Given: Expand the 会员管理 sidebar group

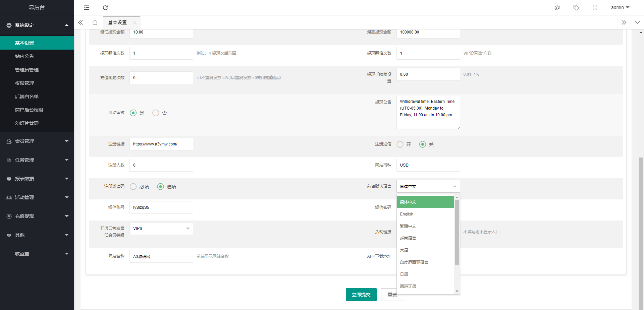Looking at the screenshot, I should coord(37,141).
